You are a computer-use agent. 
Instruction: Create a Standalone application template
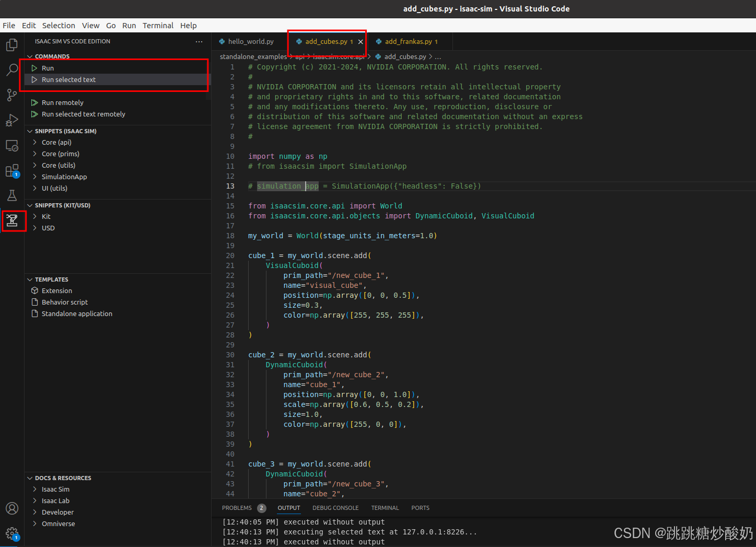(x=77, y=313)
